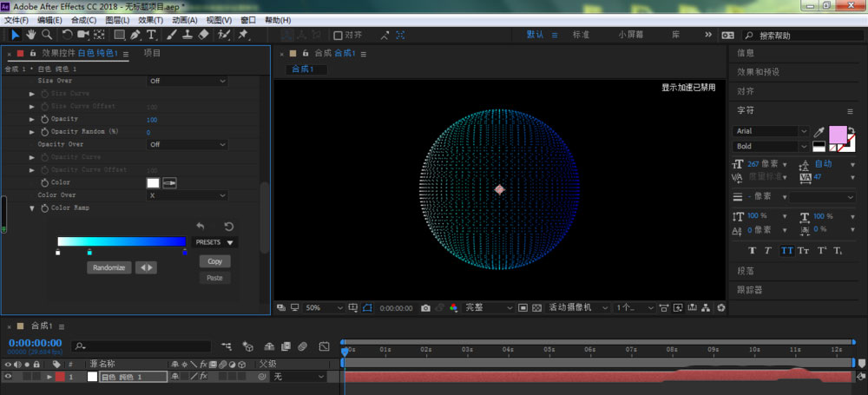Open the 效果(T) menu

click(150, 20)
